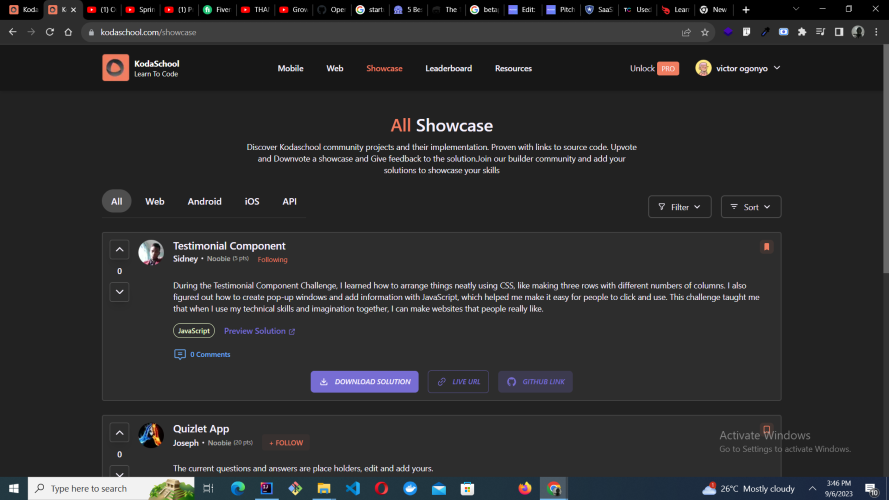The image size is (889, 500).
Task: Open the Live URL button
Action: [x=458, y=382]
